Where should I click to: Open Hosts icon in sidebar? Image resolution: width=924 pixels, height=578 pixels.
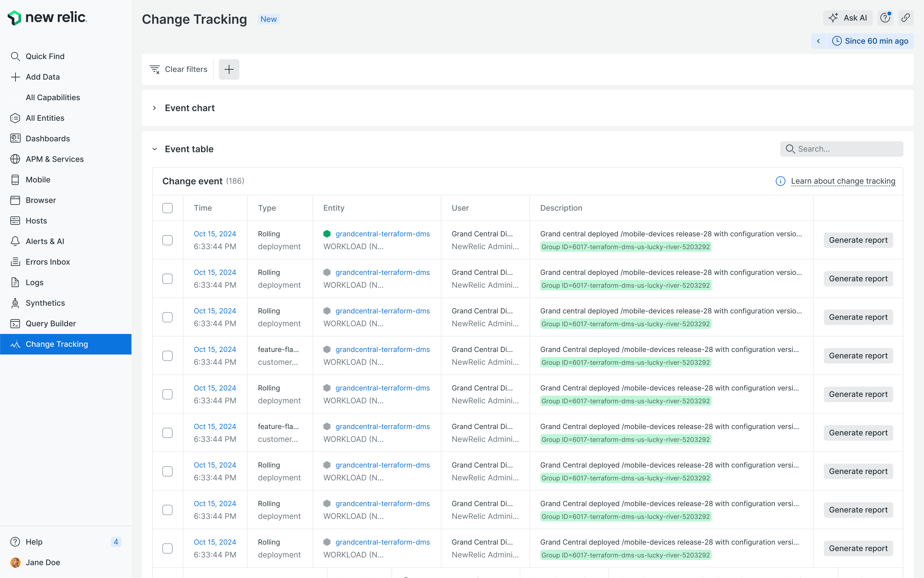pos(15,221)
